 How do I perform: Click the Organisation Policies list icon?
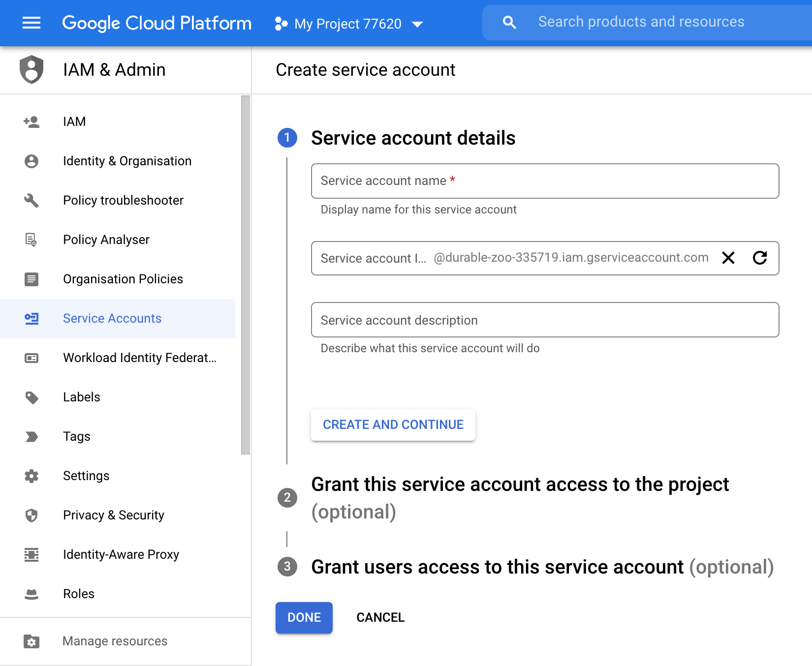click(31, 279)
